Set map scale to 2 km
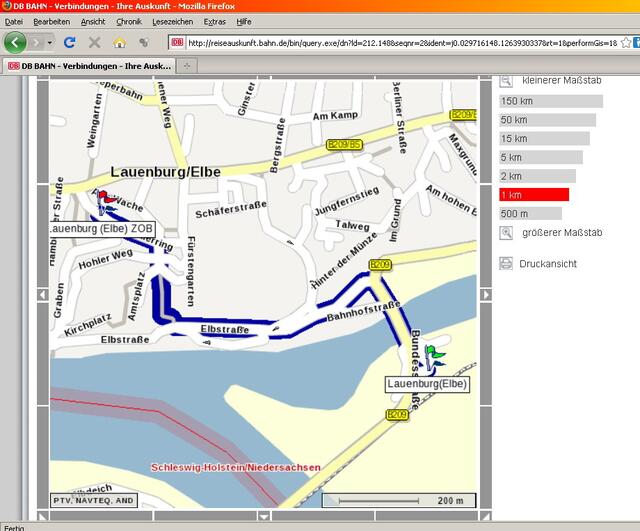The image size is (640, 531). pos(538,176)
